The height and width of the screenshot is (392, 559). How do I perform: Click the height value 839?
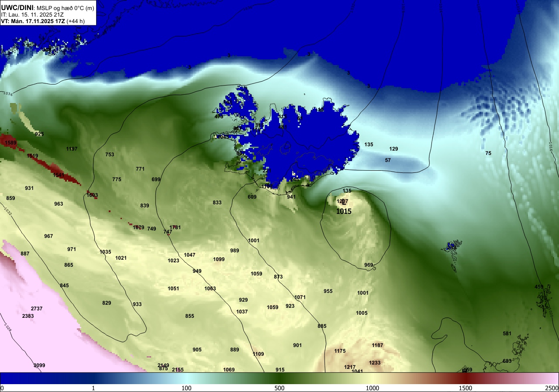pos(145,206)
